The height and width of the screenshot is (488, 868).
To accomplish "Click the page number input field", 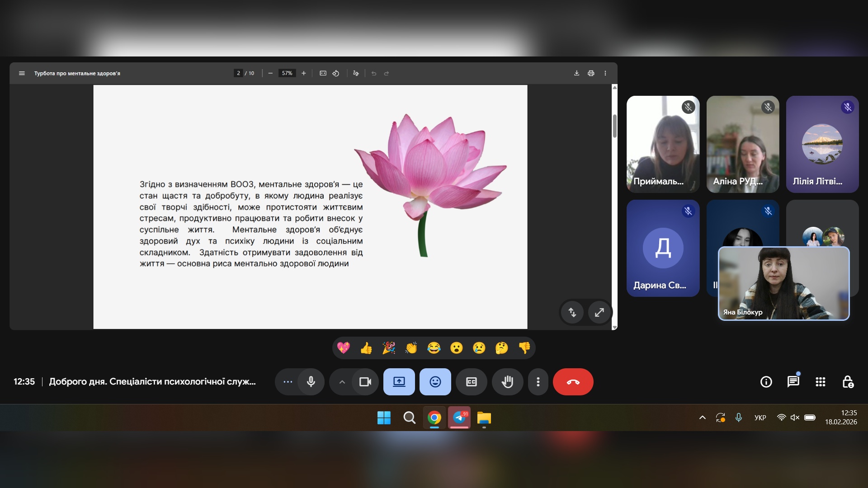I will (238, 73).
